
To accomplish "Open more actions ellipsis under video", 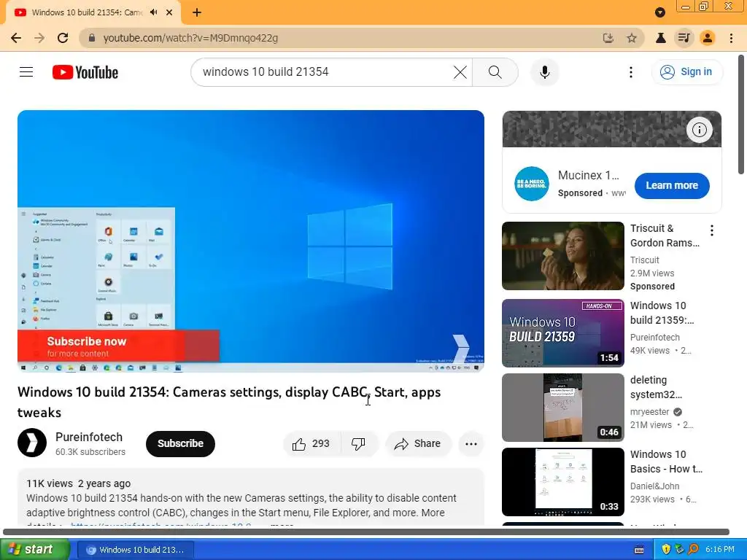I will tap(471, 444).
